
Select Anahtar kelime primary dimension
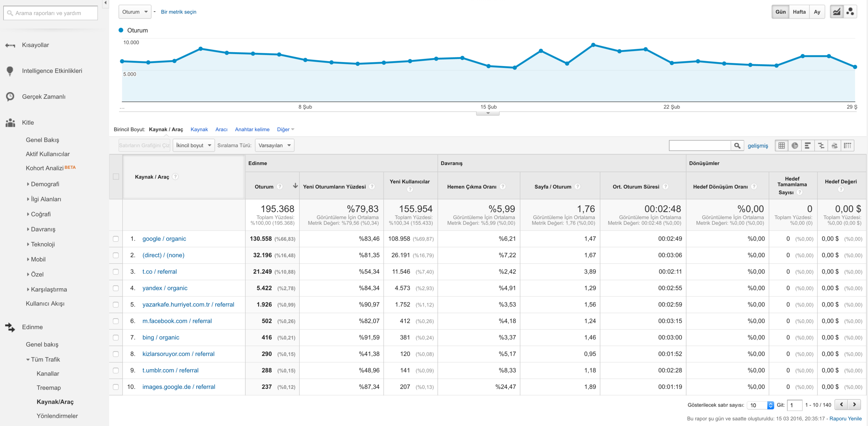coord(252,129)
